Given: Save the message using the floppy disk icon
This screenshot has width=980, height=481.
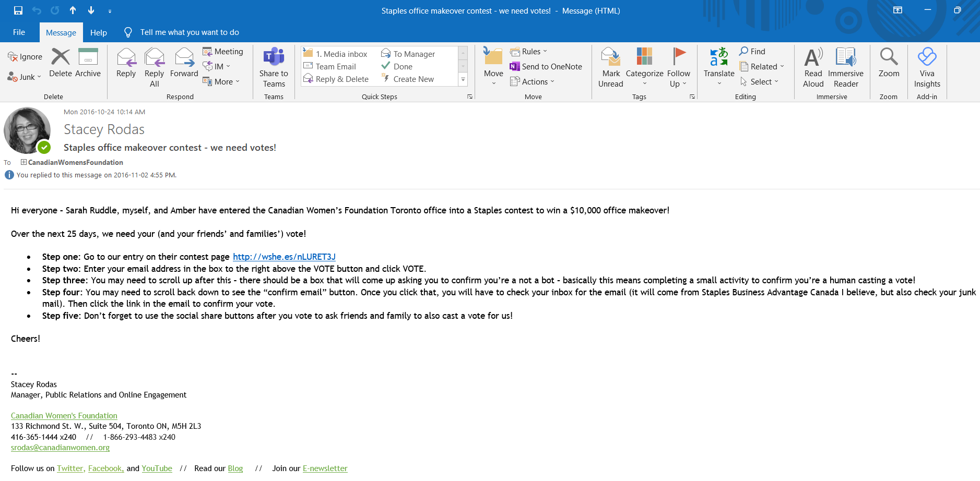Looking at the screenshot, I should [18, 10].
